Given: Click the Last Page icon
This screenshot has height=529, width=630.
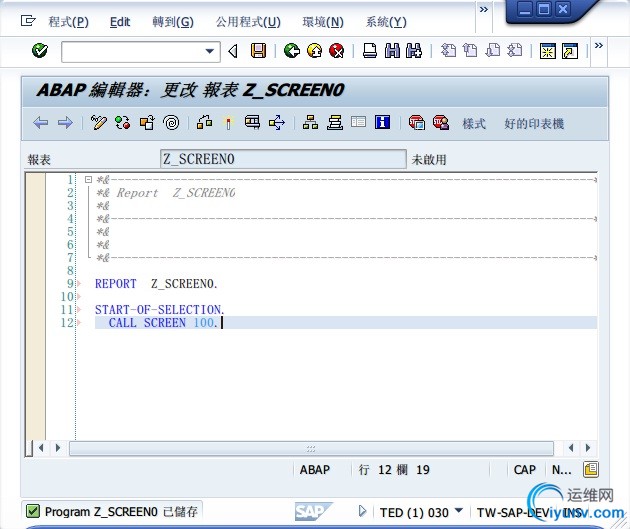Looking at the screenshot, I should pos(515,51).
